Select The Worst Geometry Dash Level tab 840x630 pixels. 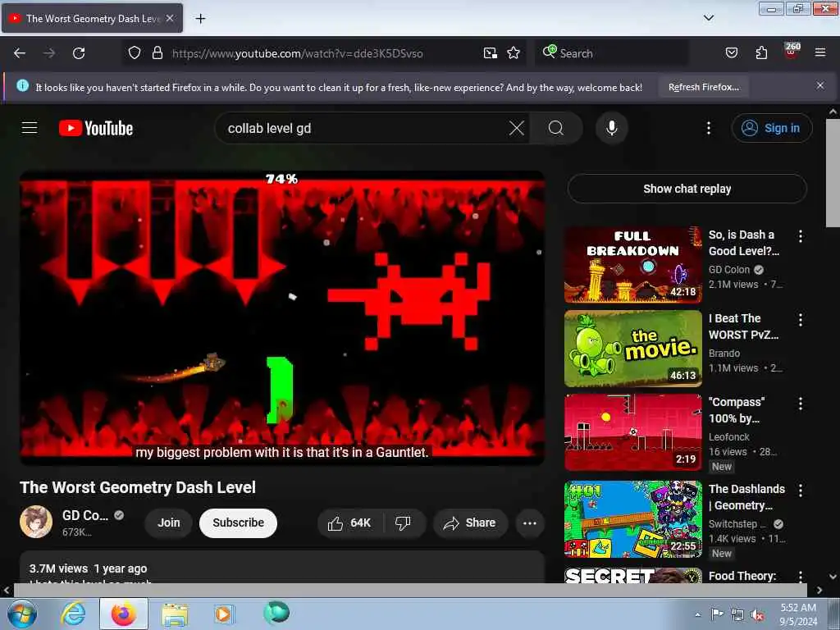[x=92, y=19]
